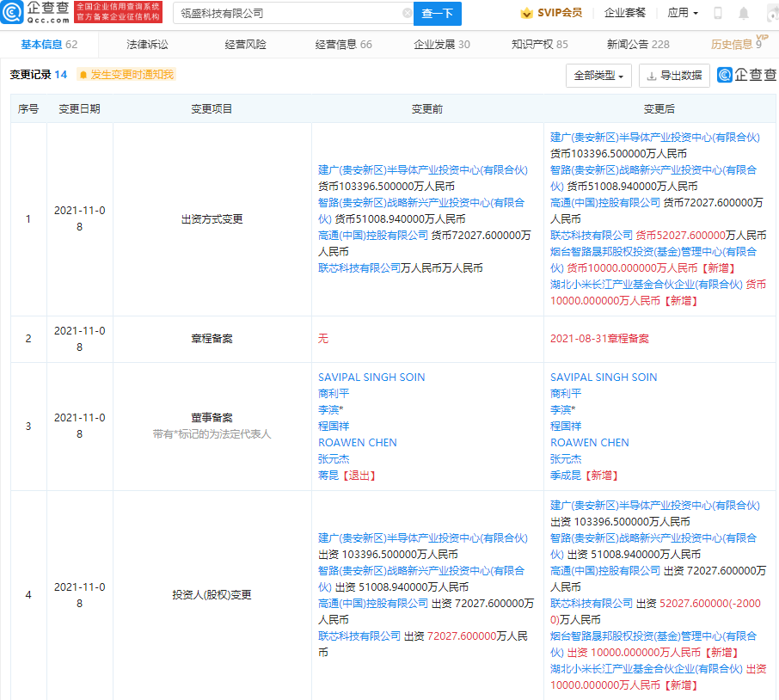Click the 导出数据 export button
Image resolution: width=779 pixels, height=700 pixels.
pyautogui.click(x=674, y=76)
